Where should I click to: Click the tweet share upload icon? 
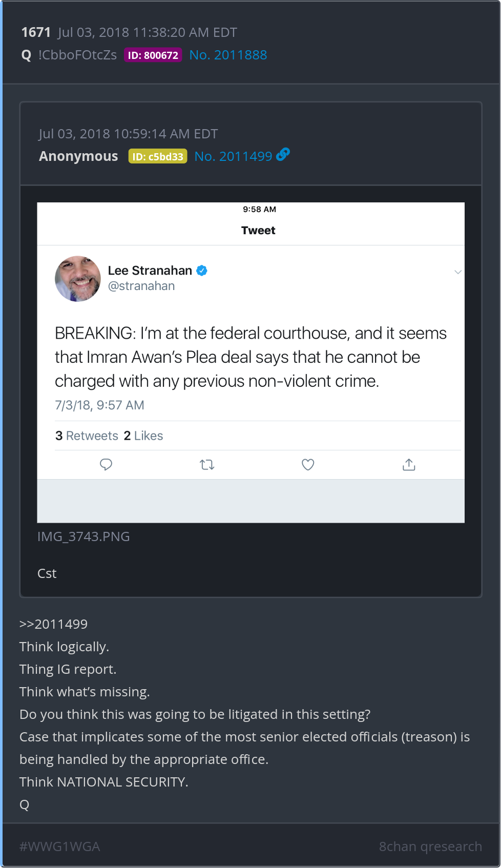(x=409, y=465)
